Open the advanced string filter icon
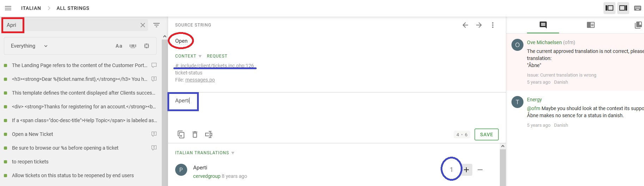 click(157, 25)
